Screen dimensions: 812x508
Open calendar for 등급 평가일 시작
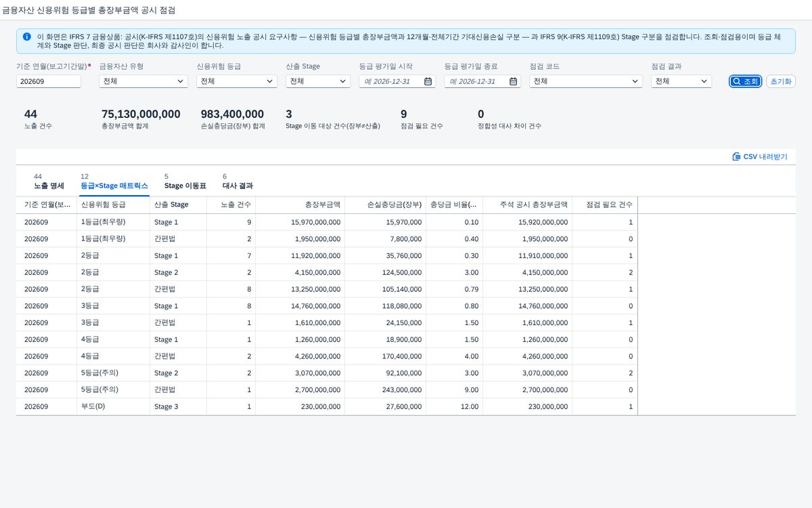click(x=428, y=81)
